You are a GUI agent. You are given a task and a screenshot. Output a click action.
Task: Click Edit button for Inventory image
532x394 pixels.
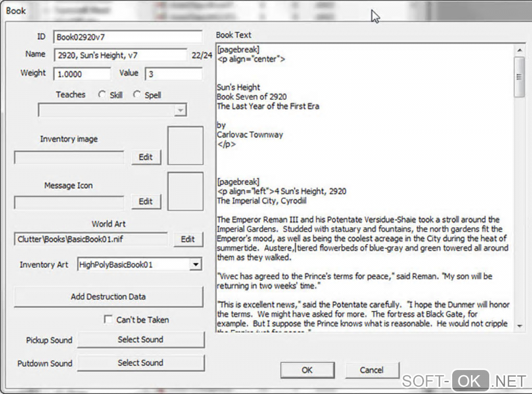146,157
